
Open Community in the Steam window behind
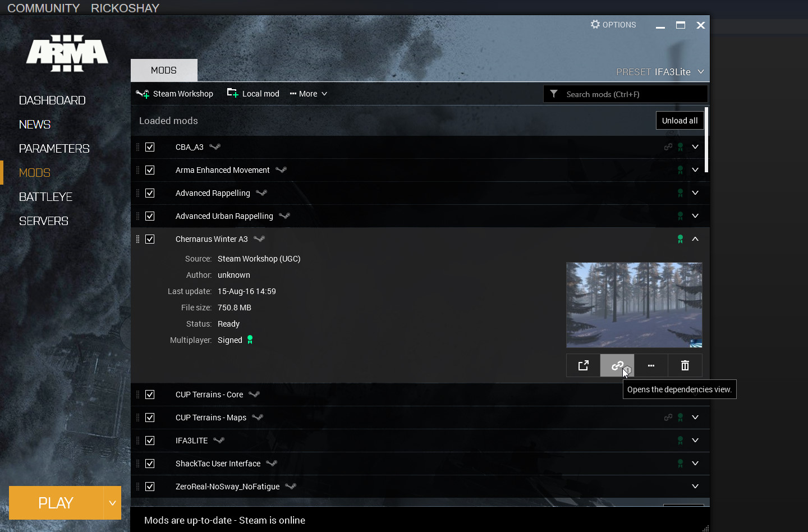pyautogui.click(x=44, y=8)
